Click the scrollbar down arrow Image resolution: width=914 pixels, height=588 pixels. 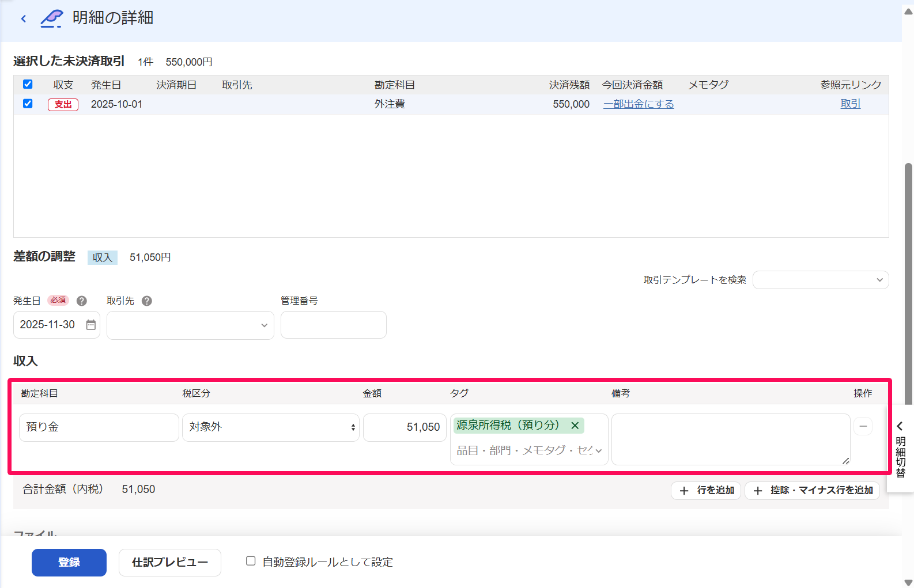[x=908, y=582]
